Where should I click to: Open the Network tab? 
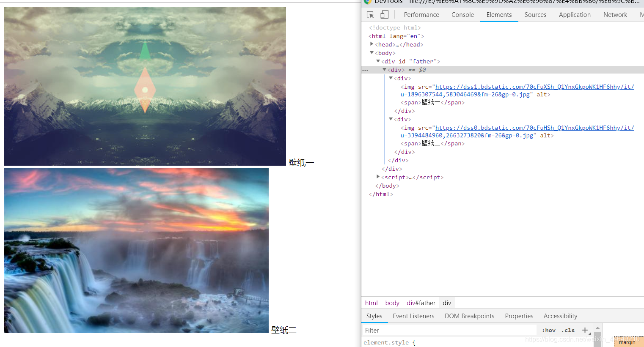615,15
